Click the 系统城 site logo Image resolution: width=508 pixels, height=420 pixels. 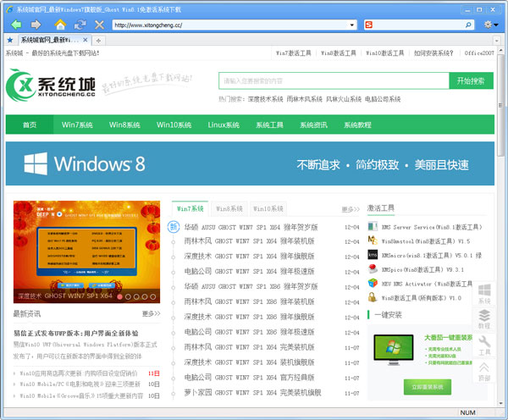[x=51, y=85]
